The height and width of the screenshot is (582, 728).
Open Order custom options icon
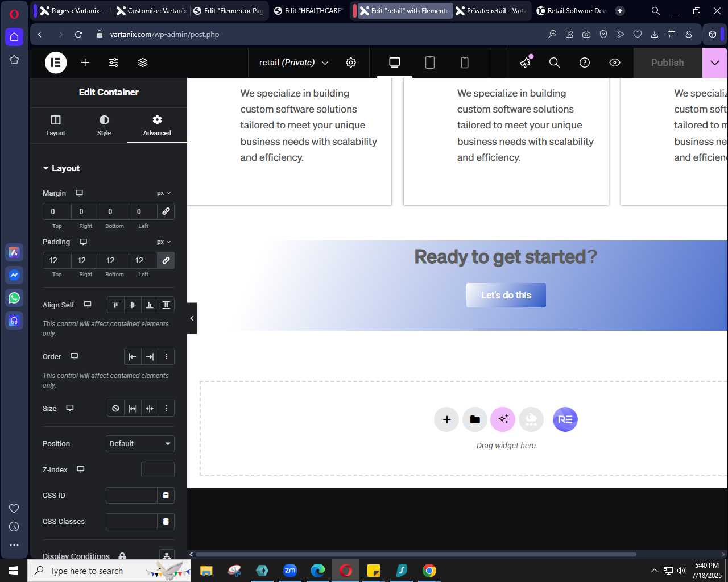(x=166, y=357)
